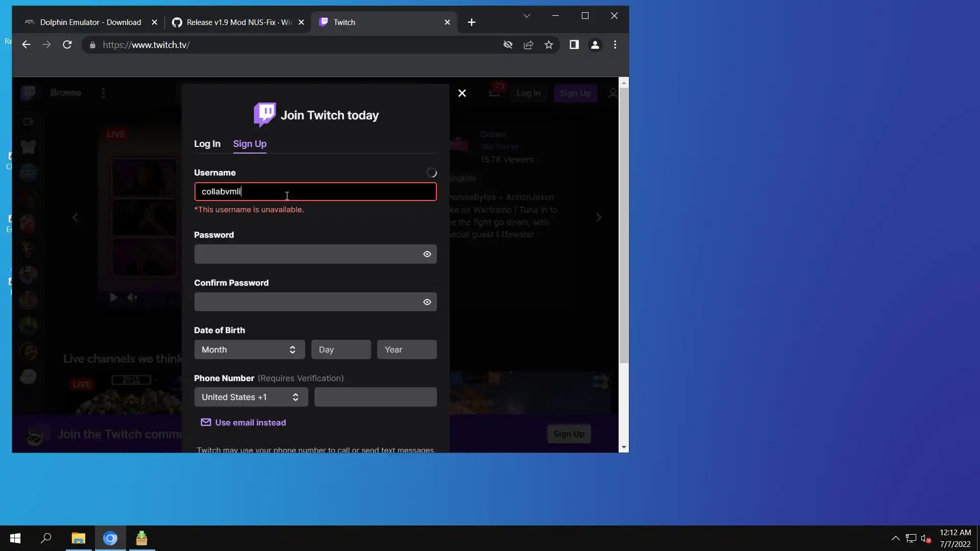Close the Join Twitch signup dialog
The width and height of the screenshot is (980, 551).
pyautogui.click(x=462, y=93)
